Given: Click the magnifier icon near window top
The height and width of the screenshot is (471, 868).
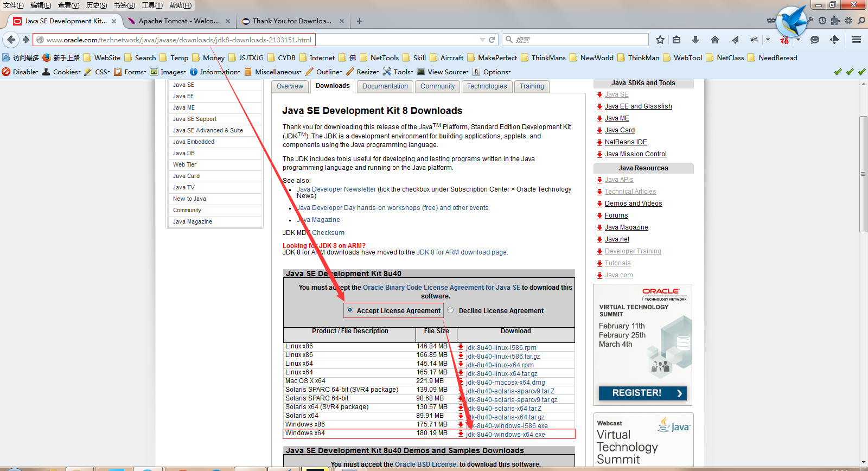Looking at the screenshot, I should click(x=861, y=21).
